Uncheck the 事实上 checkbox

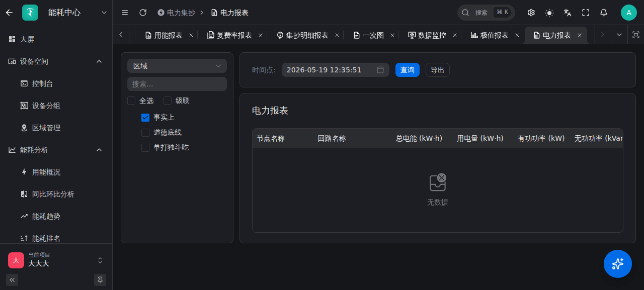click(x=145, y=117)
